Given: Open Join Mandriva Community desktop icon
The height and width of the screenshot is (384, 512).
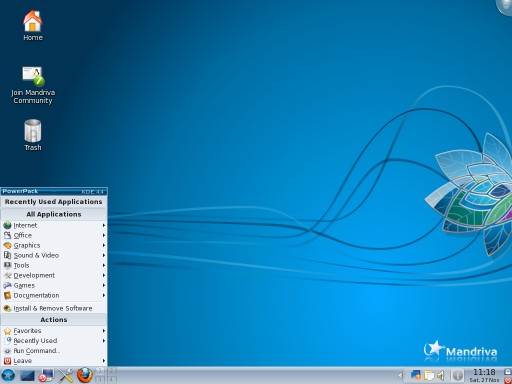Looking at the screenshot, I should [x=33, y=85].
